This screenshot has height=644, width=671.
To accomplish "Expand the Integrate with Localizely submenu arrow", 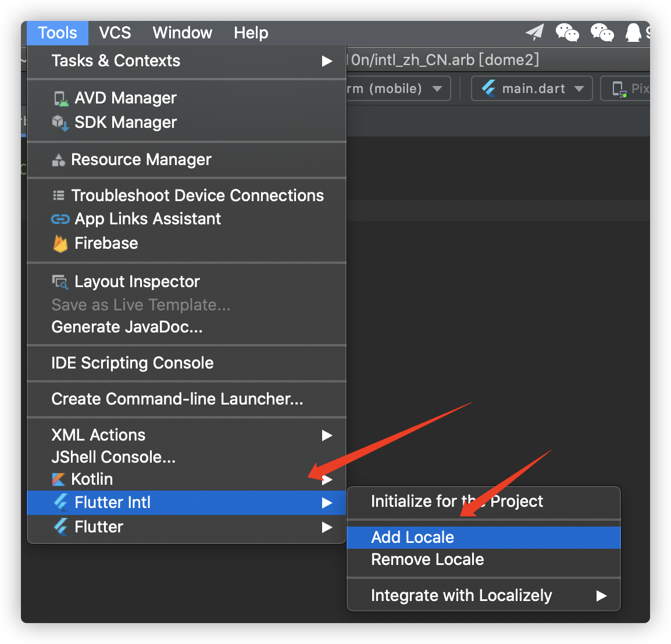I will pos(602,596).
